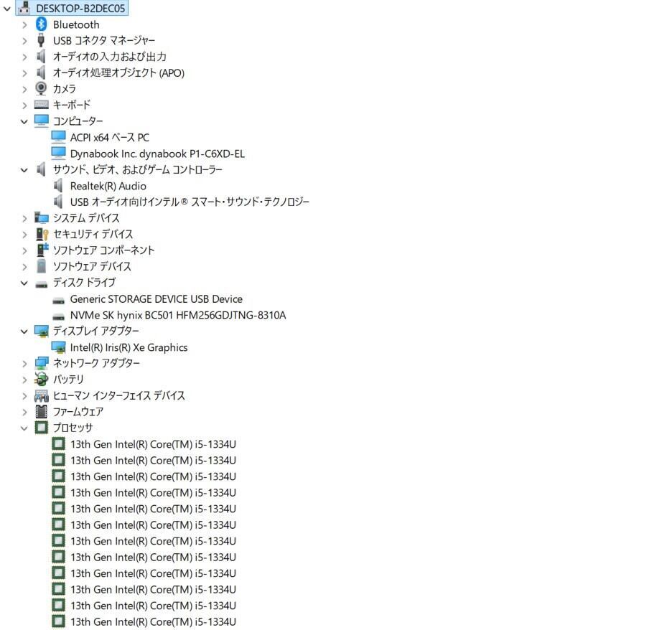The width and height of the screenshot is (672, 630).
Task: Click the speaker icon beside オーディオ処理オブジェクト (APO)
Action: tap(41, 72)
